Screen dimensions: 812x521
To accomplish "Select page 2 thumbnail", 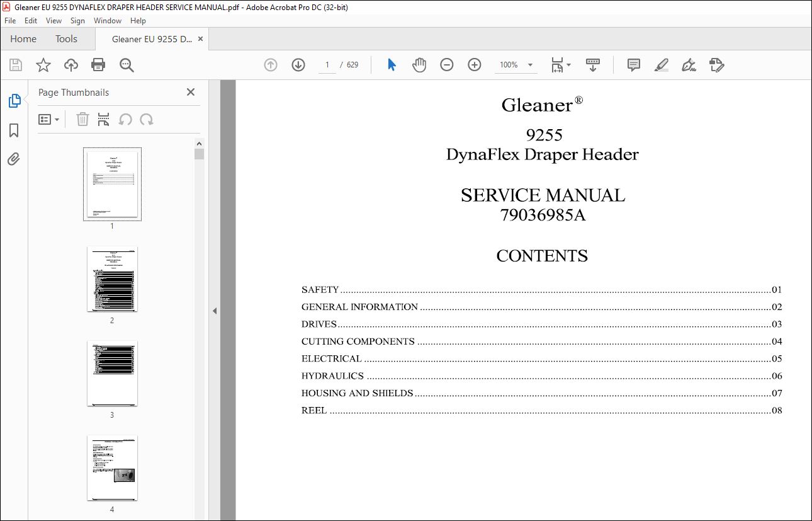I will click(112, 279).
